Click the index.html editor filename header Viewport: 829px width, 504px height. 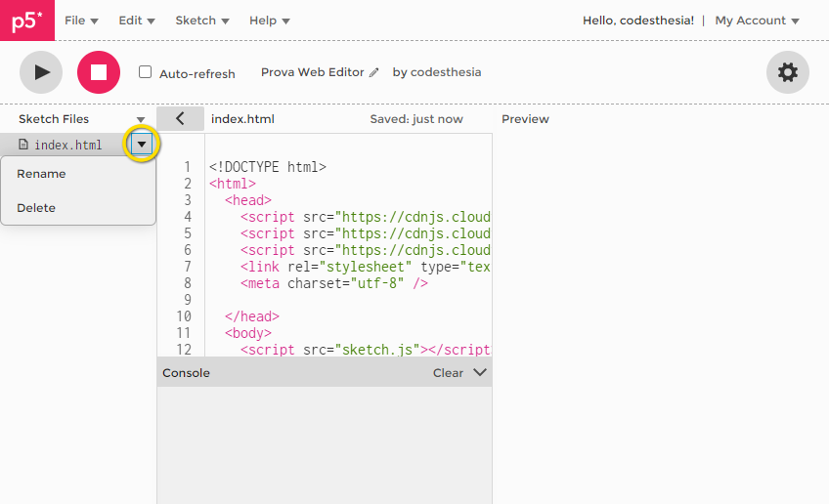pyautogui.click(x=242, y=119)
